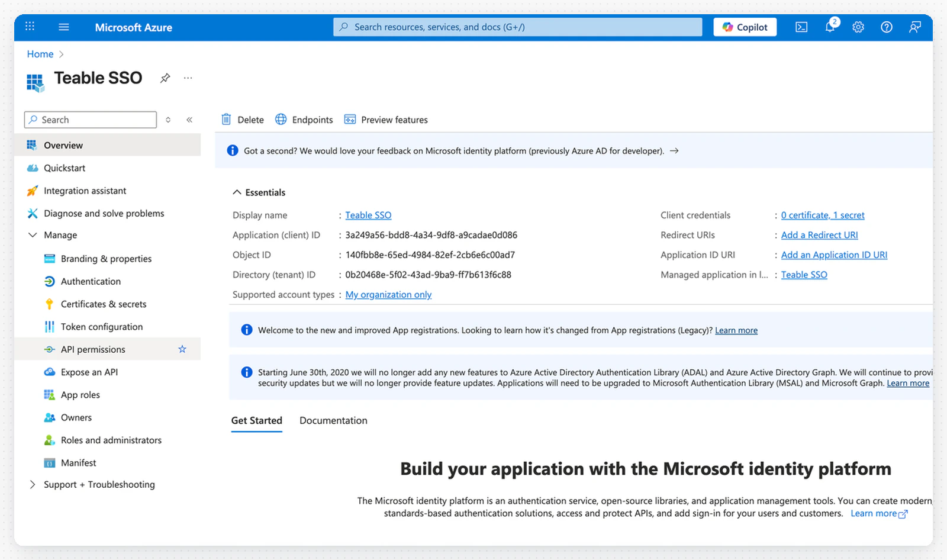Click the Delete trash icon

point(226,120)
